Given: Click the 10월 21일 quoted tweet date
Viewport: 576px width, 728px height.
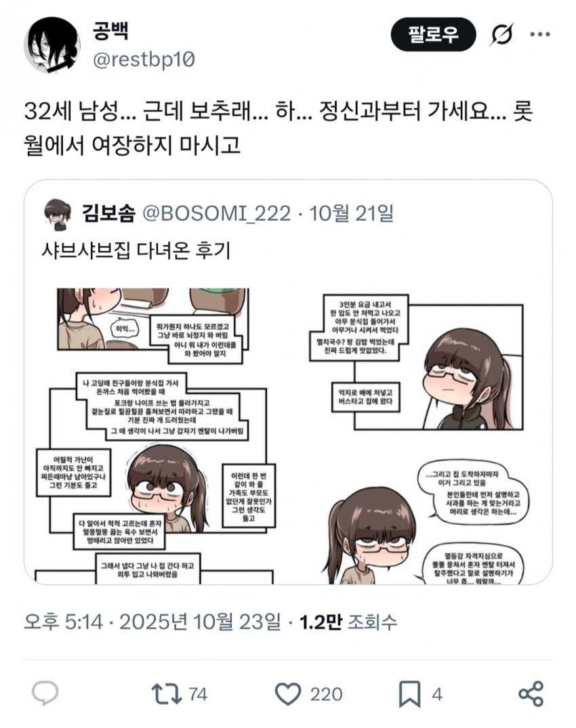Looking at the screenshot, I should click(352, 213).
